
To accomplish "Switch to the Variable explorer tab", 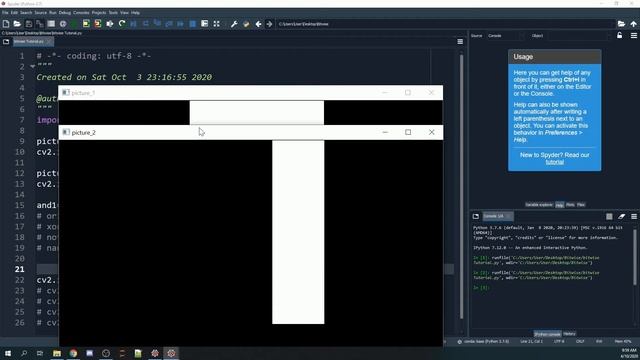I will [x=539, y=205].
